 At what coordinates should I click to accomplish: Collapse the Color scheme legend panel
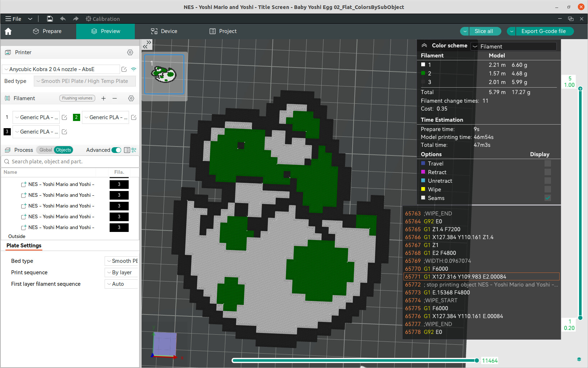pos(424,46)
